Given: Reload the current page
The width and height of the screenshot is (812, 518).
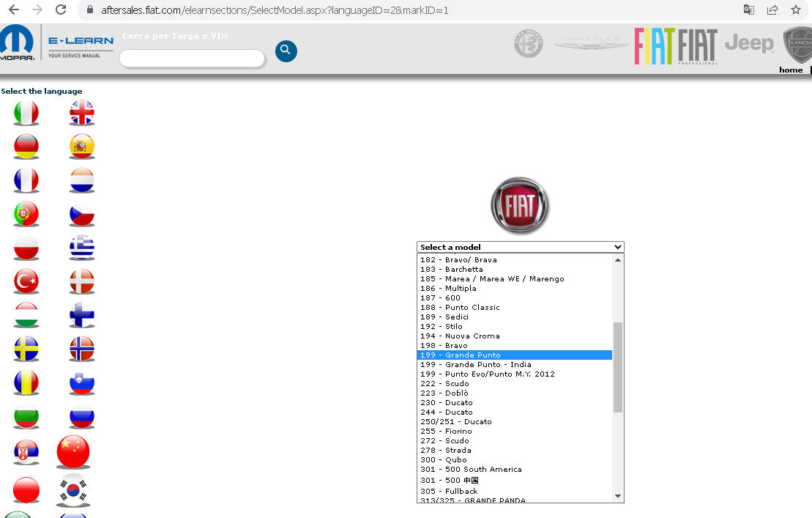Looking at the screenshot, I should [x=61, y=10].
